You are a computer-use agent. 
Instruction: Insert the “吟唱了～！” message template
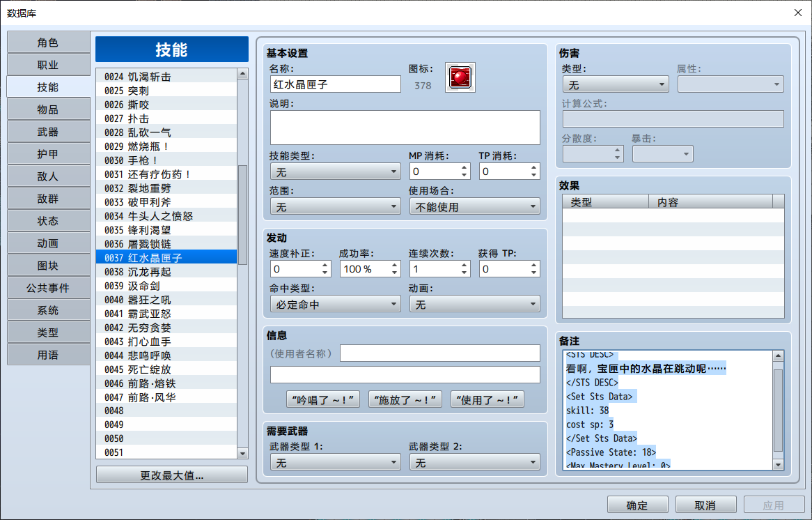[323, 399]
